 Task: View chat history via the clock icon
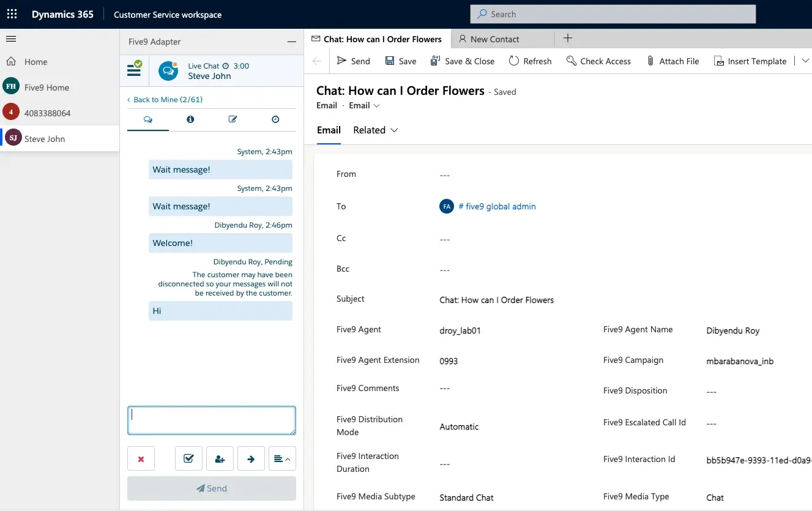coord(275,119)
